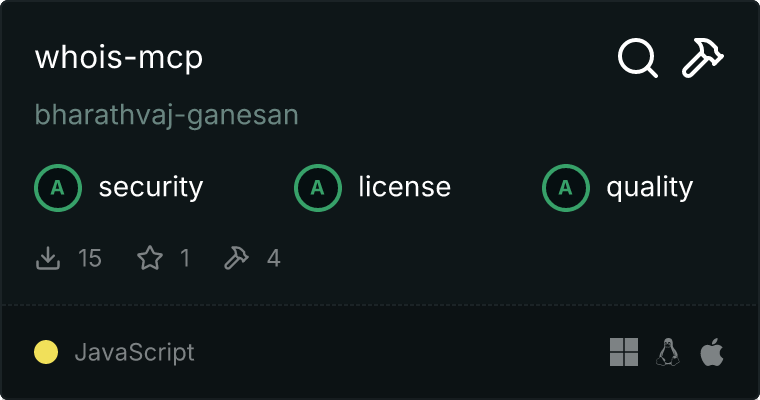Click the yellow JavaScript language dot
This screenshot has height=400, width=760.
[x=46, y=352]
